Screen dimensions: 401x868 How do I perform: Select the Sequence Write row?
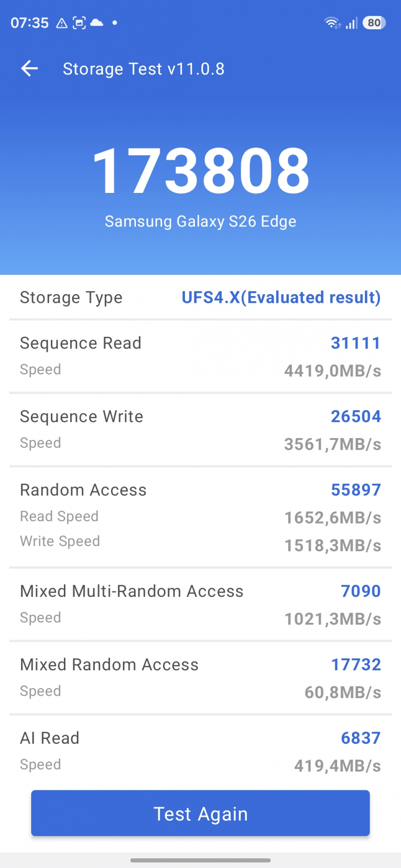(200, 429)
